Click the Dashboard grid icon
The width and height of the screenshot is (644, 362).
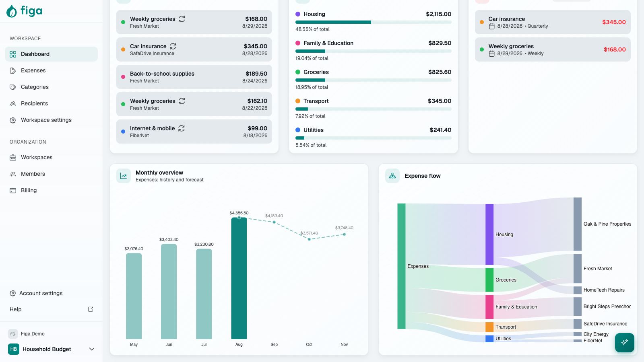[13, 54]
